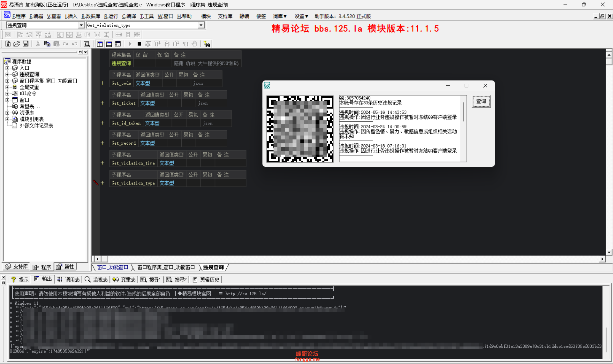Click the 模块 menu button
Image resolution: width=613 pixels, height=364 pixels.
(x=206, y=16)
